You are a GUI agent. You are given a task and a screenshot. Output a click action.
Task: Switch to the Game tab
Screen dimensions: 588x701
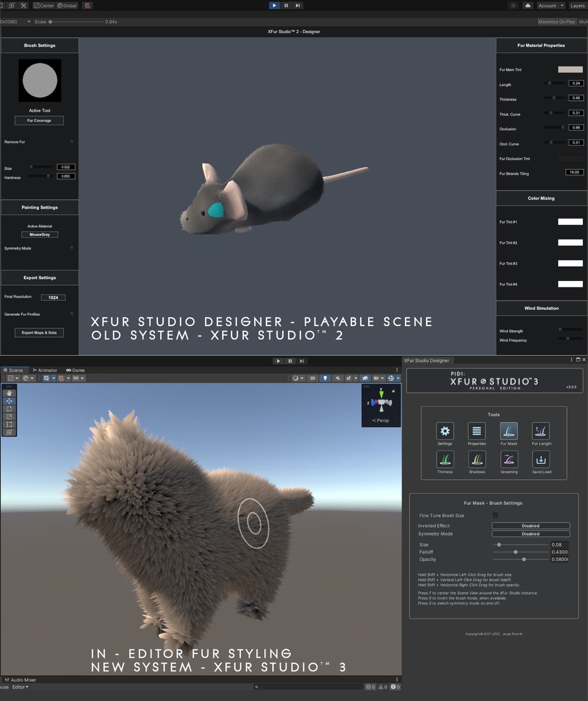(x=75, y=370)
